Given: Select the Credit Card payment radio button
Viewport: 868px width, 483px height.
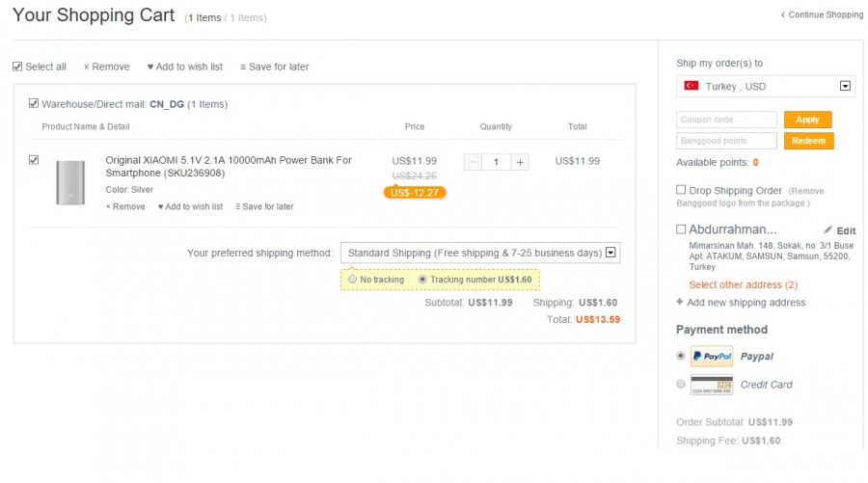Looking at the screenshot, I should pyautogui.click(x=681, y=384).
